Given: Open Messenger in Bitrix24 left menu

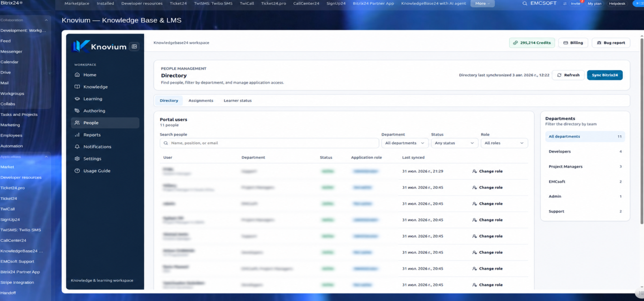Looking at the screenshot, I should [x=11, y=52].
